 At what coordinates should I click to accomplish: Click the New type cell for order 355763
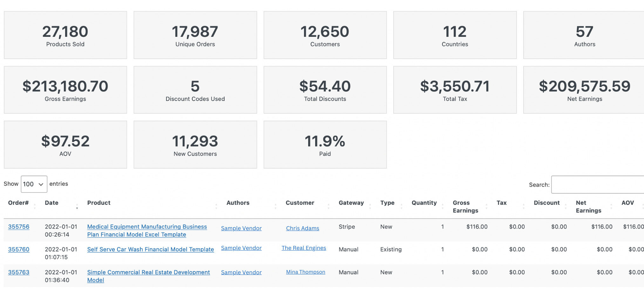click(386, 272)
